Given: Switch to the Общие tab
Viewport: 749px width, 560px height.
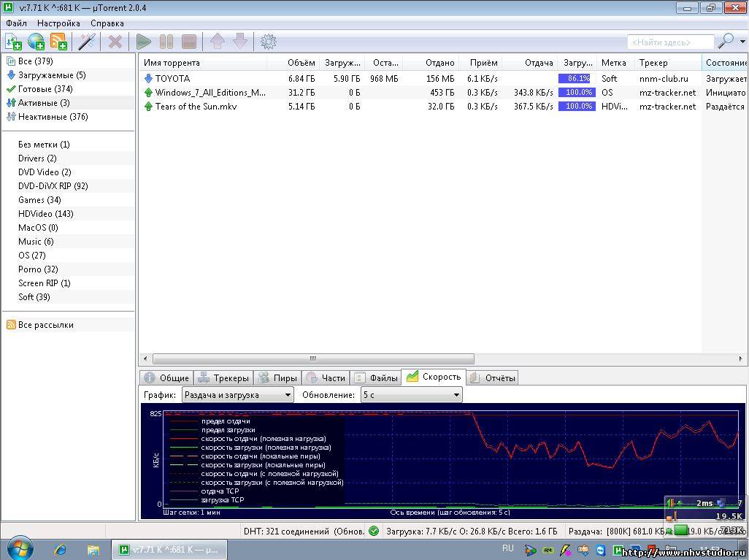Looking at the screenshot, I should pyautogui.click(x=166, y=378).
